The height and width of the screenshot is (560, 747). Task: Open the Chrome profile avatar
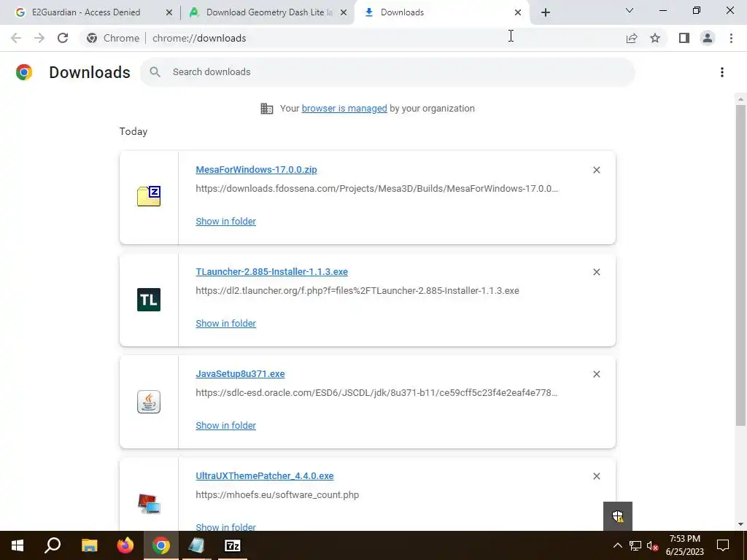click(x=708, y=38)
